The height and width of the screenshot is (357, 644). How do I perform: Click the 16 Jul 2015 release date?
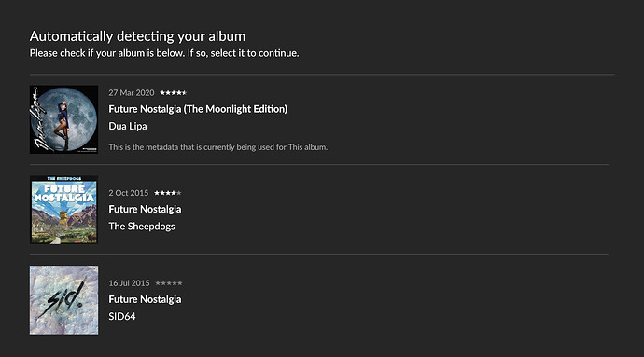[129, 283]
